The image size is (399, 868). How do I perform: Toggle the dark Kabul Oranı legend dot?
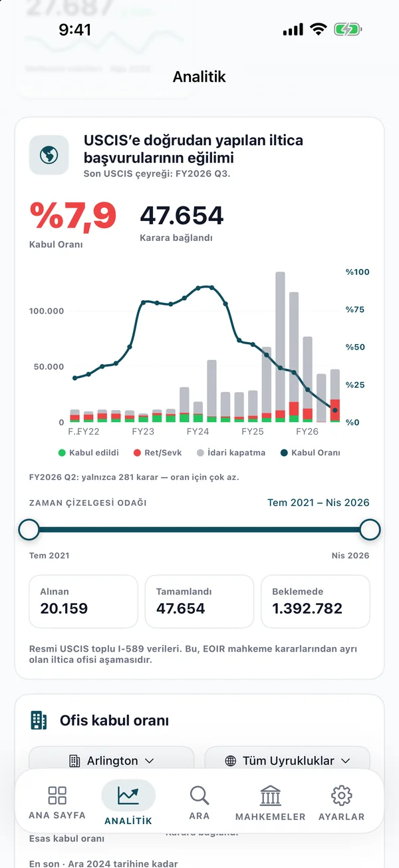click(284, 453)
